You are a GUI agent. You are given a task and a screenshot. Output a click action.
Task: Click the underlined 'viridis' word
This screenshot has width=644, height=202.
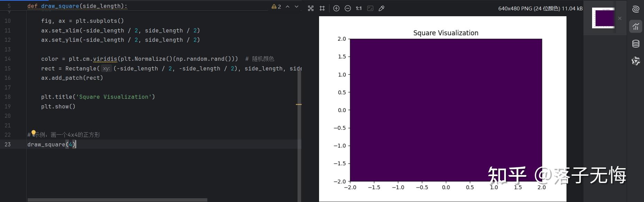[105, 59]
